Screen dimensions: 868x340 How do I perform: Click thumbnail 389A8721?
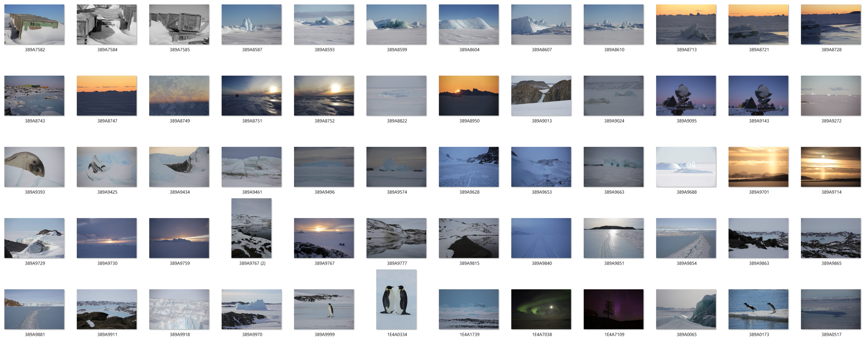(x=758, y=24)
